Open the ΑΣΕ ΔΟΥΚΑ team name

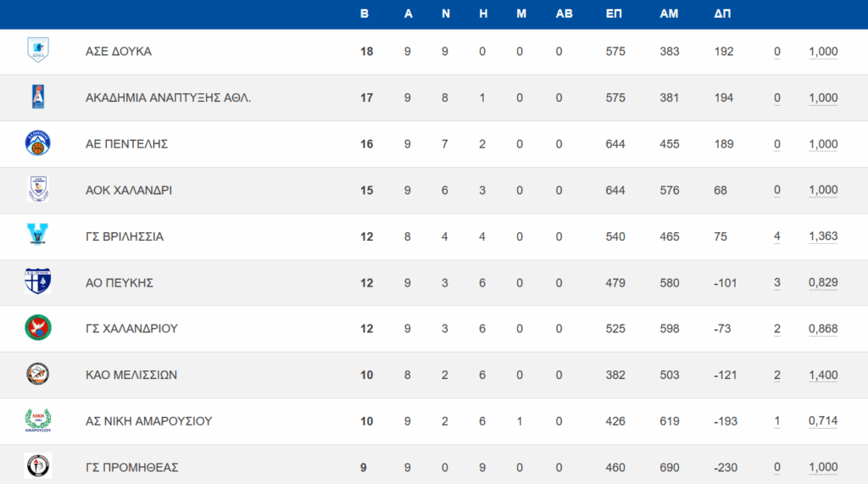(x=119, y=52)
